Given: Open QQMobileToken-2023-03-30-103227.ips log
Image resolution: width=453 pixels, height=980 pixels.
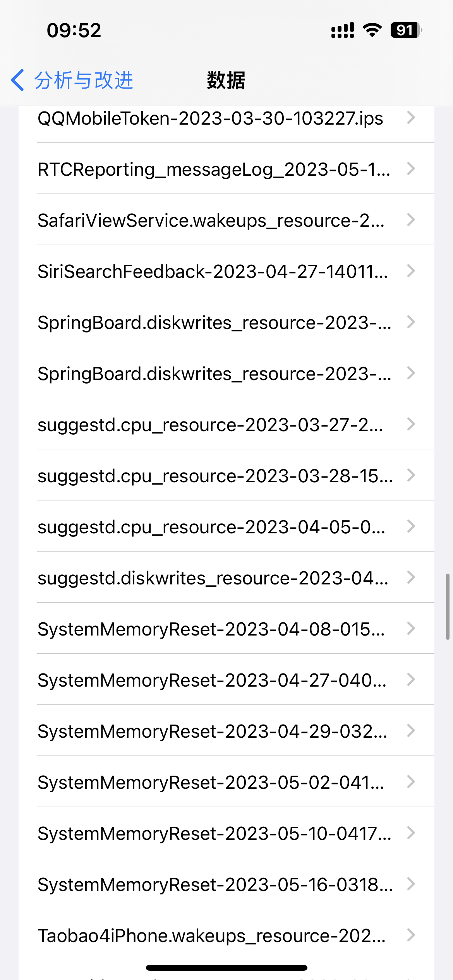Looking at the screenshot, I should coord(210,118).
